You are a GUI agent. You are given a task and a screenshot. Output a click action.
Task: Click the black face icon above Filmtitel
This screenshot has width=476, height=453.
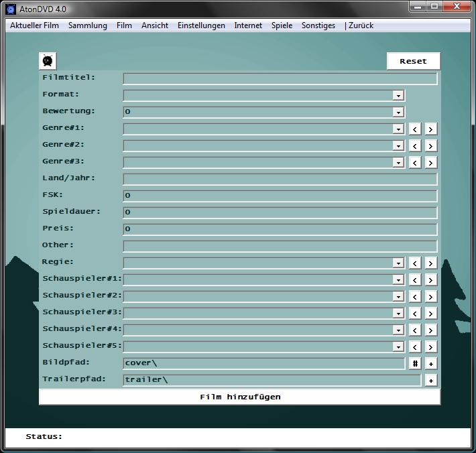(48, 61)
